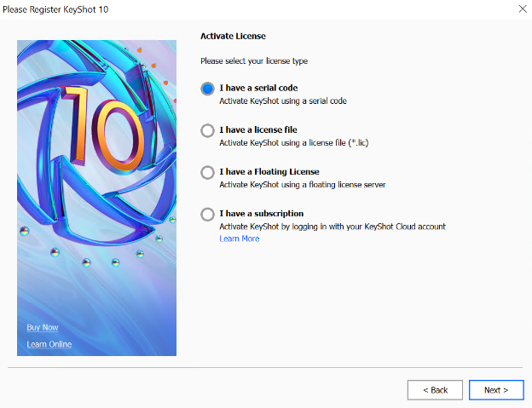Open the Learn Online link
Viewport: 532px width, 408px height.
(x=49, y=344)
